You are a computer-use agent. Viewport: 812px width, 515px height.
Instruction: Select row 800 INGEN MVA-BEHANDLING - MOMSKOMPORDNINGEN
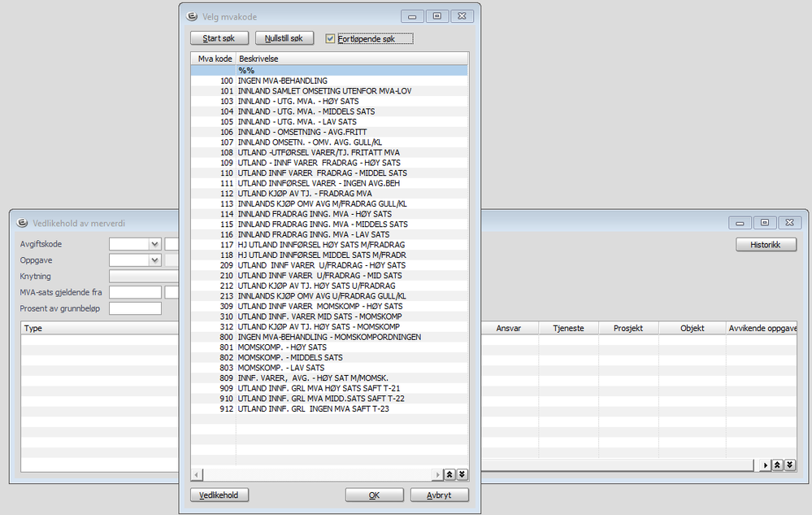tap(329, 337)
